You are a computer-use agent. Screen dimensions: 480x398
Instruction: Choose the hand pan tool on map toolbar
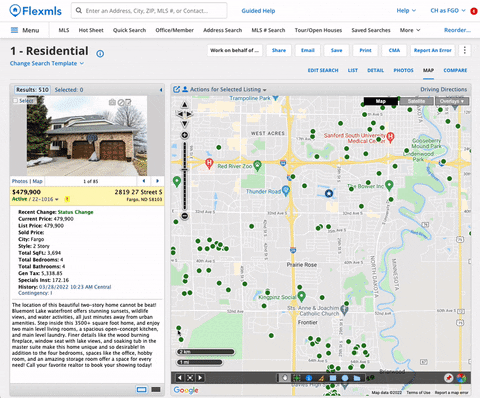pos(285,378)
